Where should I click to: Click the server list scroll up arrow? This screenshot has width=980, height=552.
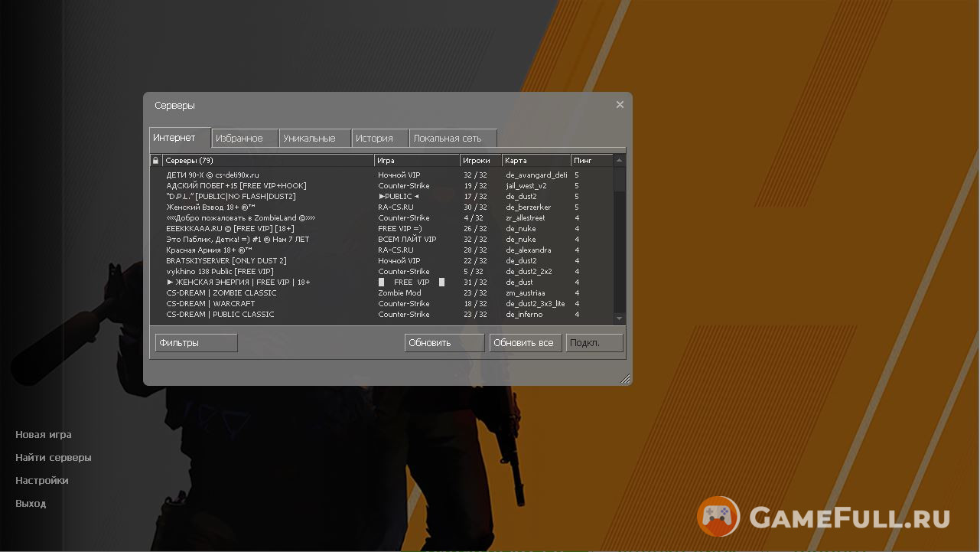click(x=620, y=161)
